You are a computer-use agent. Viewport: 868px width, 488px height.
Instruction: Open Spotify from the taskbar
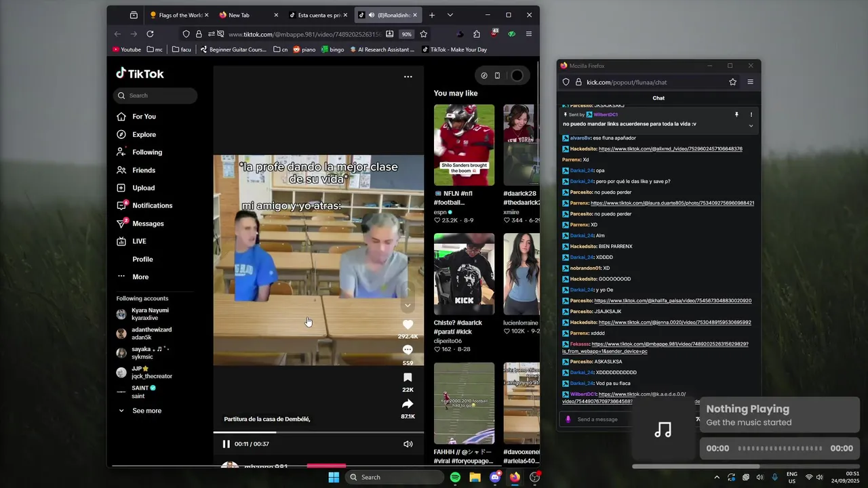(x=455, y=477)
